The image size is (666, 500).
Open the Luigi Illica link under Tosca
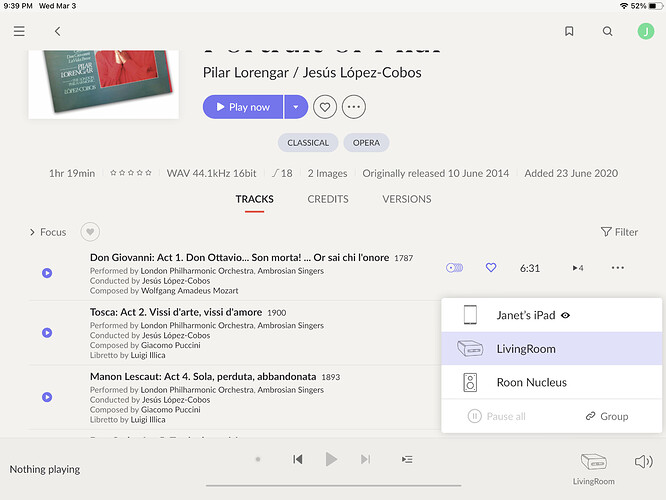[148, 355]
